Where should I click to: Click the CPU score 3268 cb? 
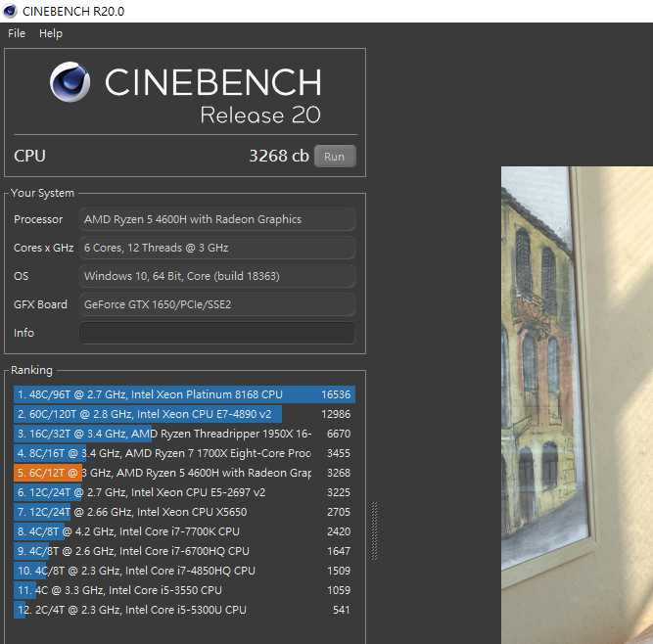[x=279, y=157]
